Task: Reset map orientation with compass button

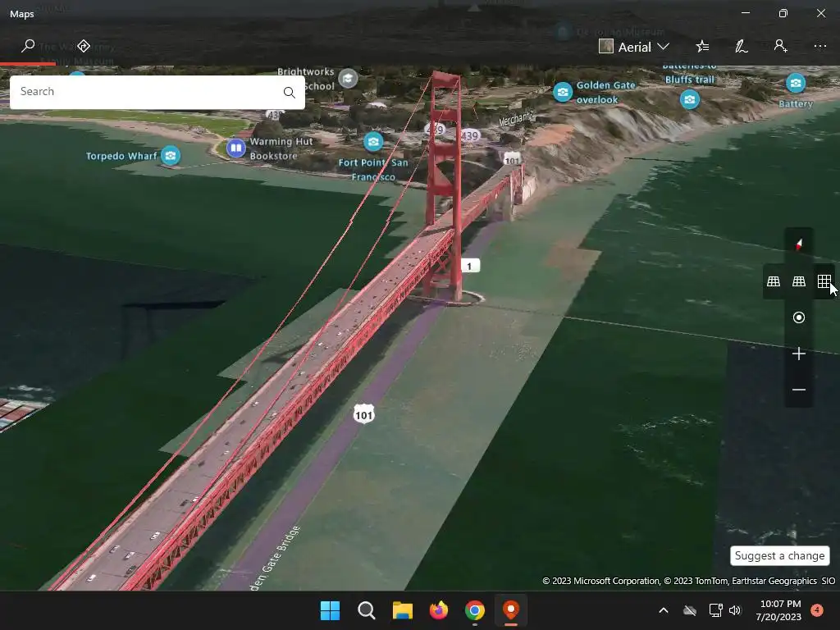Action: (x=799, y=244)
